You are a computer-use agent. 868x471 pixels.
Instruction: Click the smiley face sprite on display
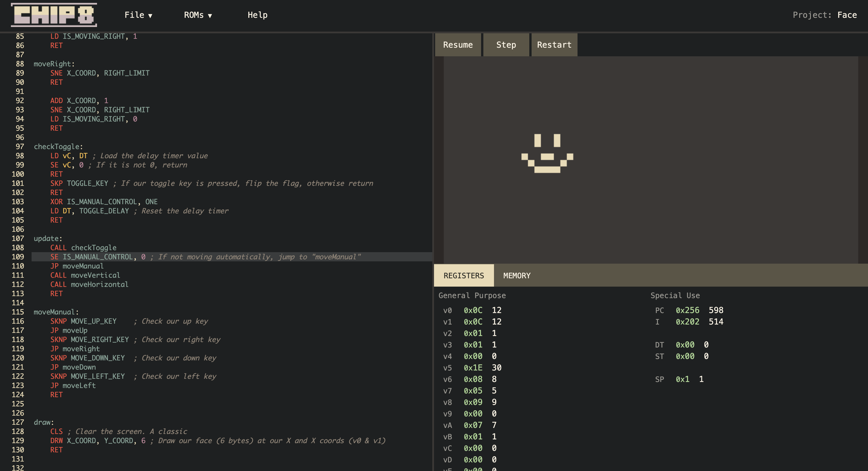coord(547,154)
